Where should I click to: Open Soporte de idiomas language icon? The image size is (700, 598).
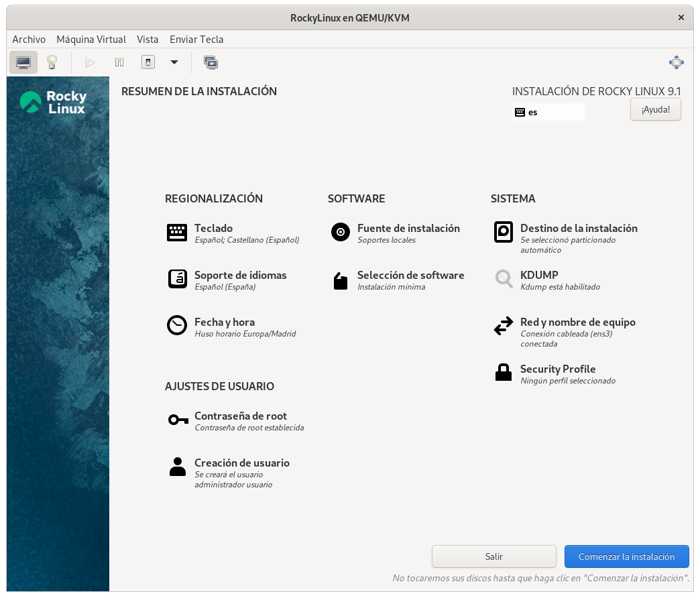(x=177, y=279)
